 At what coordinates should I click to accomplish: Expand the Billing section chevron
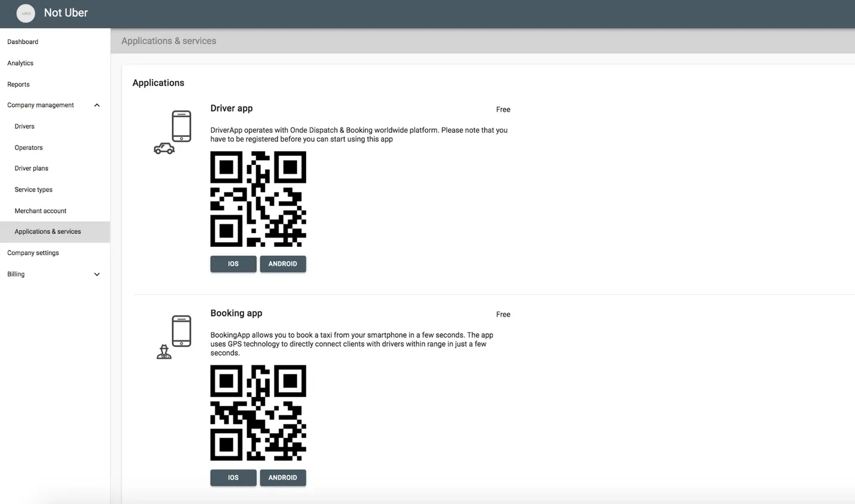click(97, 274)
